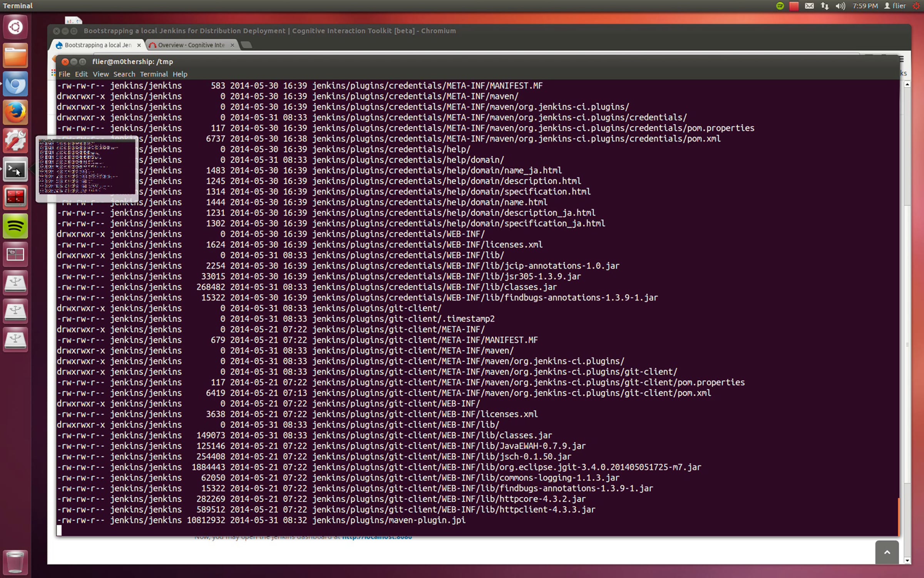
Task: Open Ubuntu Dash home launcher icon
Action: tap(15, 27)
